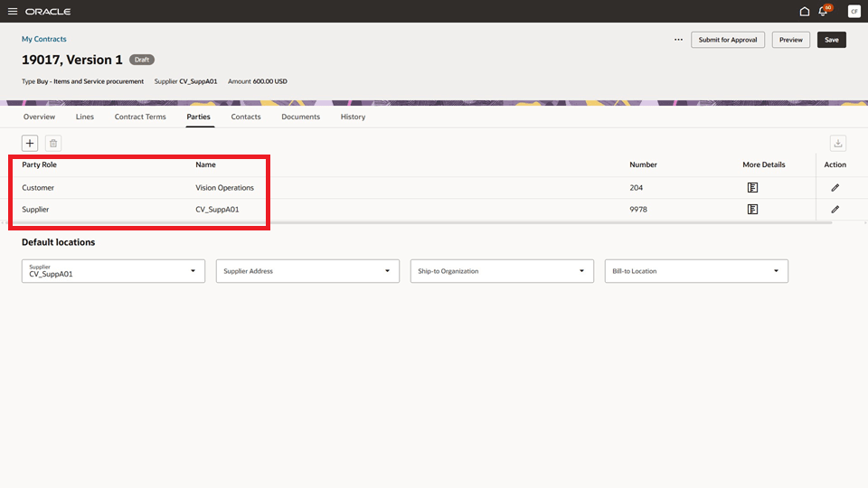Open More Details for the Customer row
Viewport: 868px width, 488px height.
pos(752,188)
